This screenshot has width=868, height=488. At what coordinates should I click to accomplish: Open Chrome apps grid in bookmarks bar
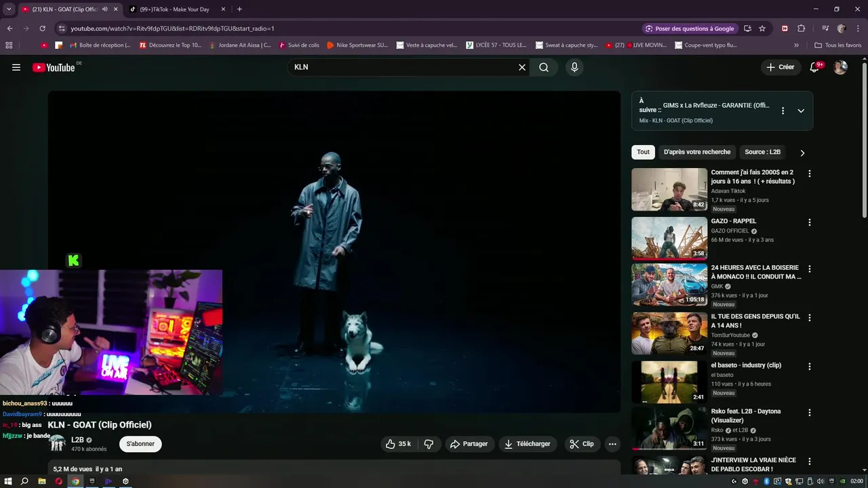[9, 45]
